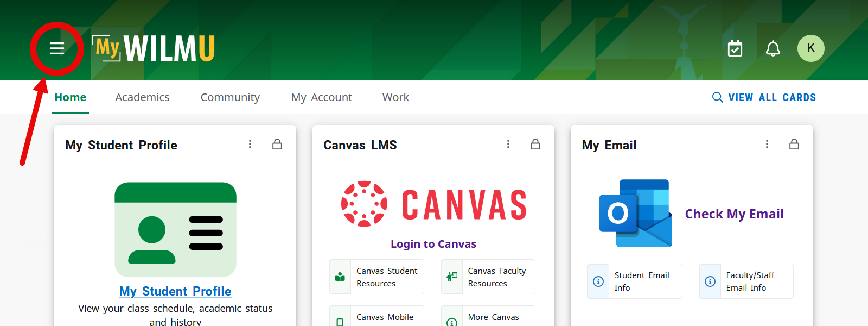The height and width of the screenshot is (326, 868).
Task: Open My Email card options menu
Action: pos(767,144)
